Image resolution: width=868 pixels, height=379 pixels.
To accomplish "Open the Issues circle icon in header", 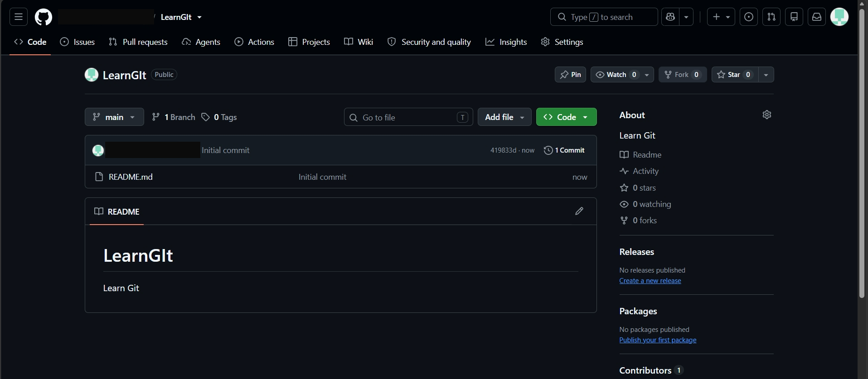I will click(749, 17).
